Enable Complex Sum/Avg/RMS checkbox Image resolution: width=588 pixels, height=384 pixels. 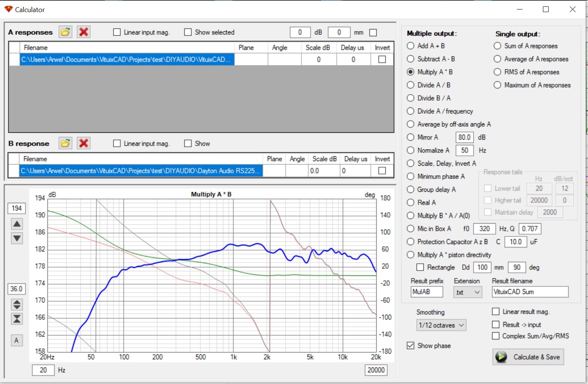496,336
